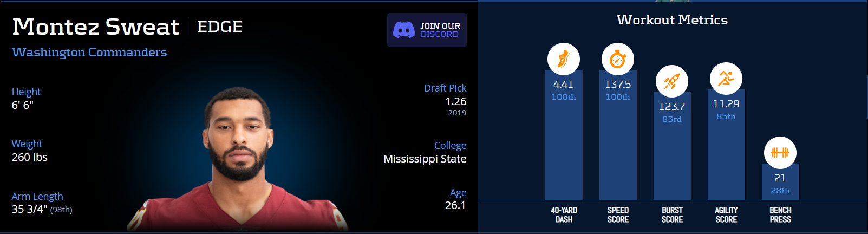Click the Draft Pick 1.26 value
This screenshot has width=868, height=234.
point(456,101)
